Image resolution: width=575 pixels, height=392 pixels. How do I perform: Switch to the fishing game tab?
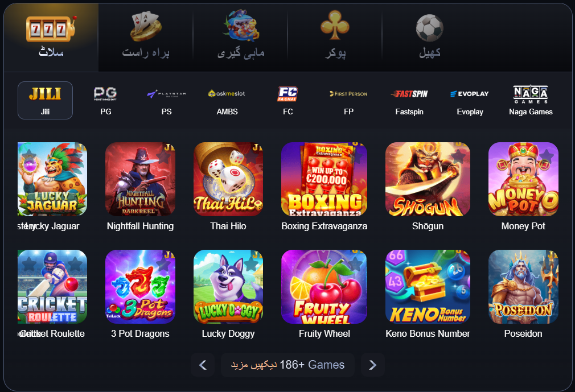241,38
